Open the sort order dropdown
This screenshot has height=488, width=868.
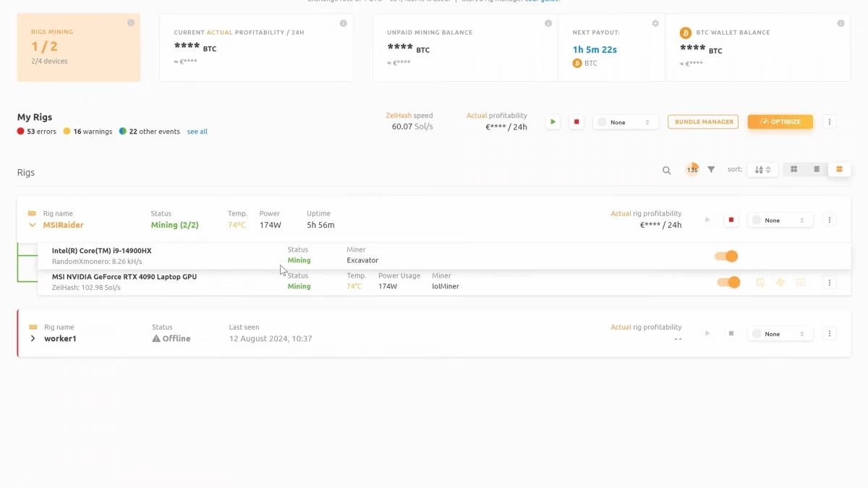762,169
